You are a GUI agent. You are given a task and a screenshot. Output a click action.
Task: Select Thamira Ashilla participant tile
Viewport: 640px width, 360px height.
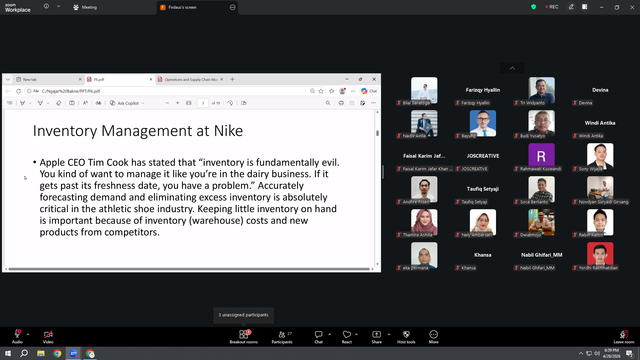424,222
